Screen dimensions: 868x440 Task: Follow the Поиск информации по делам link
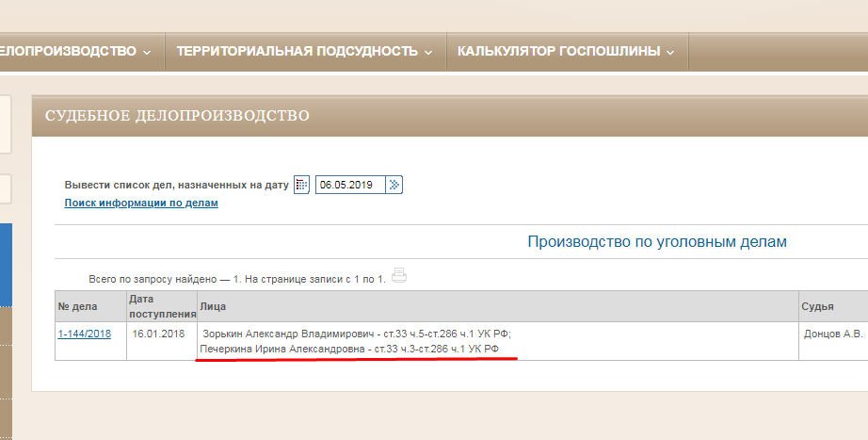click(x=141, y=203)
